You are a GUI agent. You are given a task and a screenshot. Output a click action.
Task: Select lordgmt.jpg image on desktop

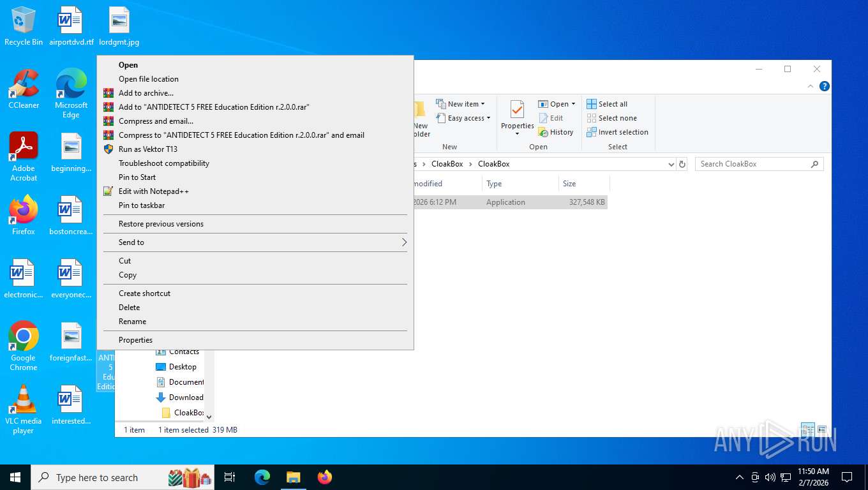click(x=119, y=26)
